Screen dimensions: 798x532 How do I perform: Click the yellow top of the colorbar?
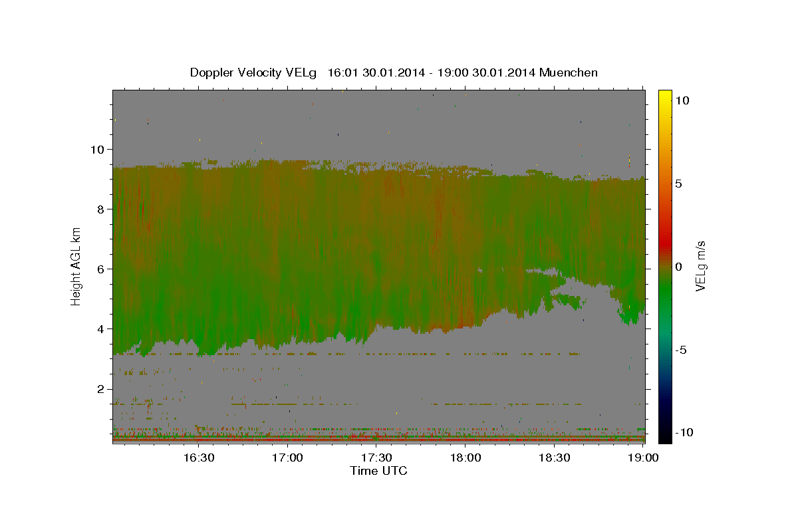coord(665,94)
